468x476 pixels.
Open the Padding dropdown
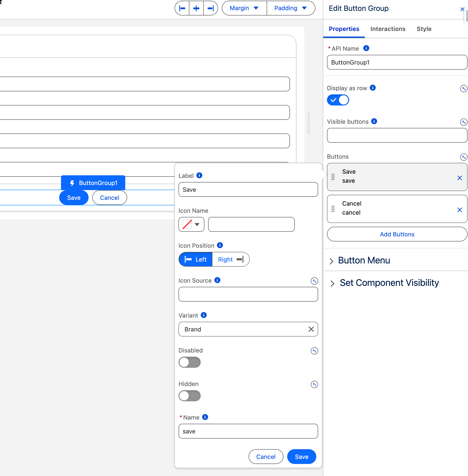click(x=290, y=8)
